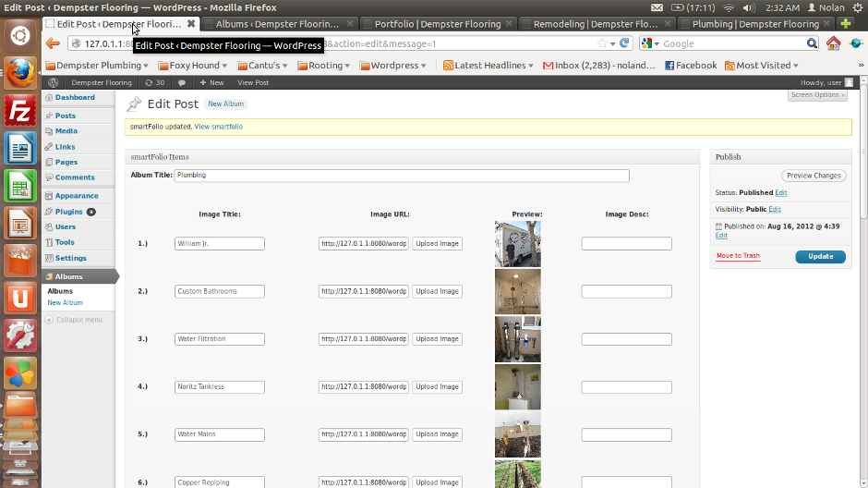868x488 pixels.
Task: Click the Firefox home button
Action: [833, 43]
